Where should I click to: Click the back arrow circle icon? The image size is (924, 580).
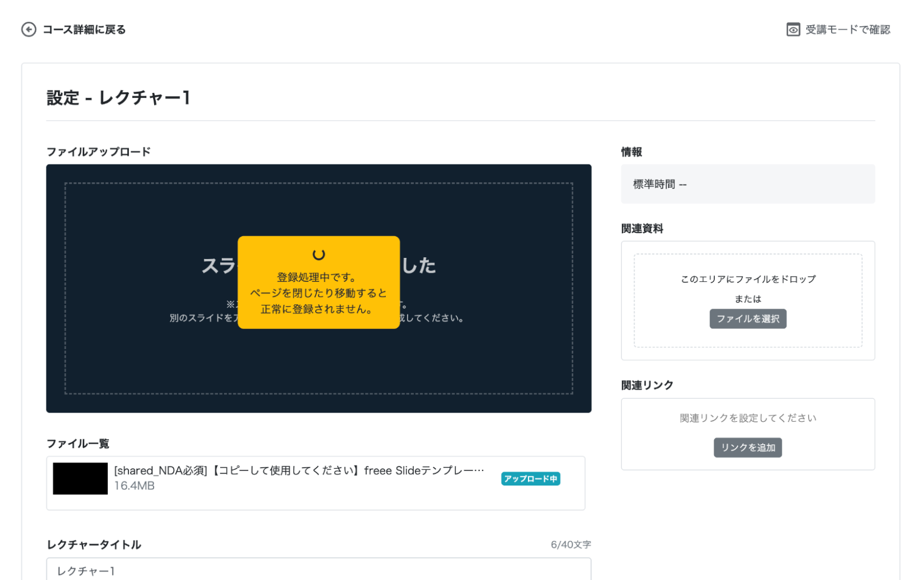click(x=29, y=29)
